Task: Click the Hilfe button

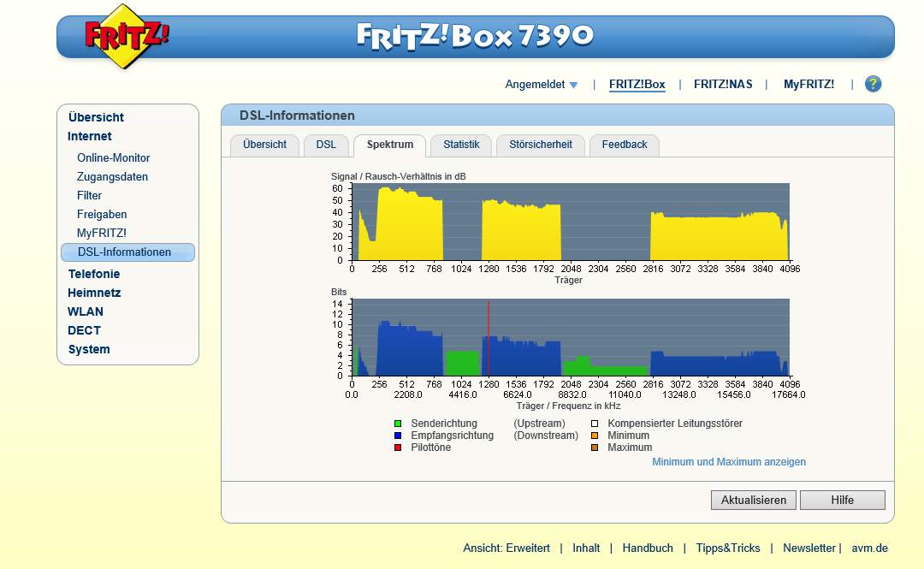Action: click(842, 500)
